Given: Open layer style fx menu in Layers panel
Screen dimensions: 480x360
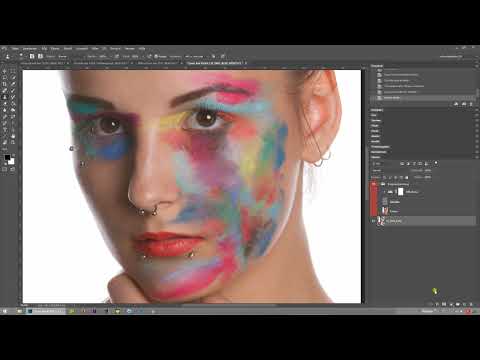Looking at the screenshot, I should coord(437,304).
